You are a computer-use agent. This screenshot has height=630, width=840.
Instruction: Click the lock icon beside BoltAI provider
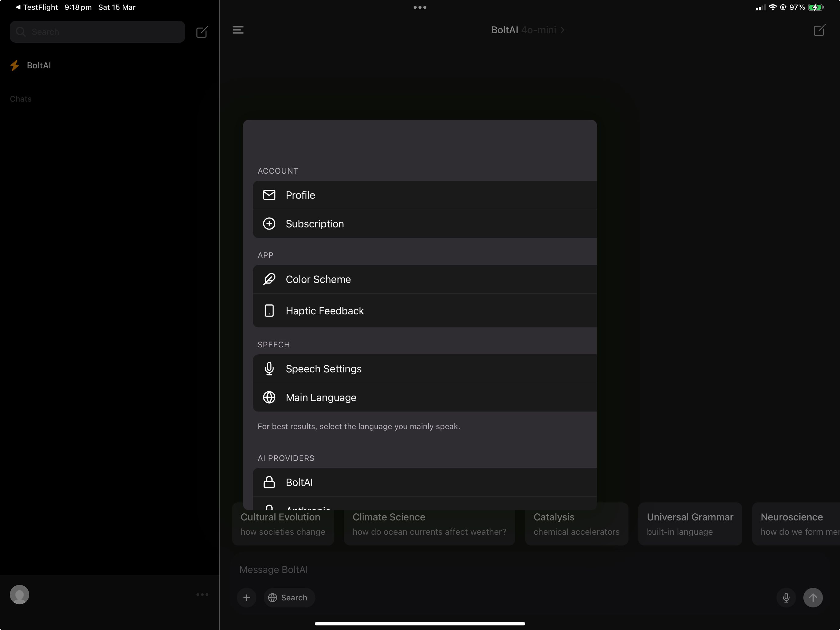[269, 482]
